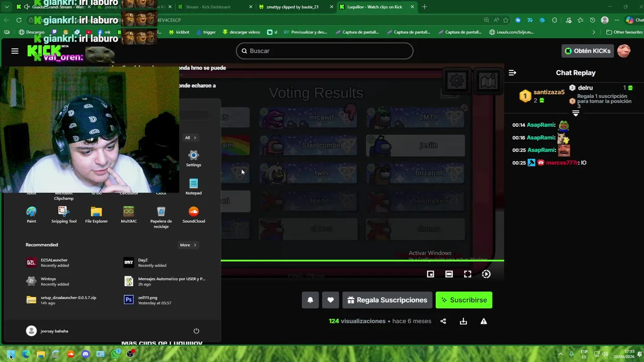Seek in the green video progress bar
Viewport: 644px width, 362px height.
click(x=362, y=260)
